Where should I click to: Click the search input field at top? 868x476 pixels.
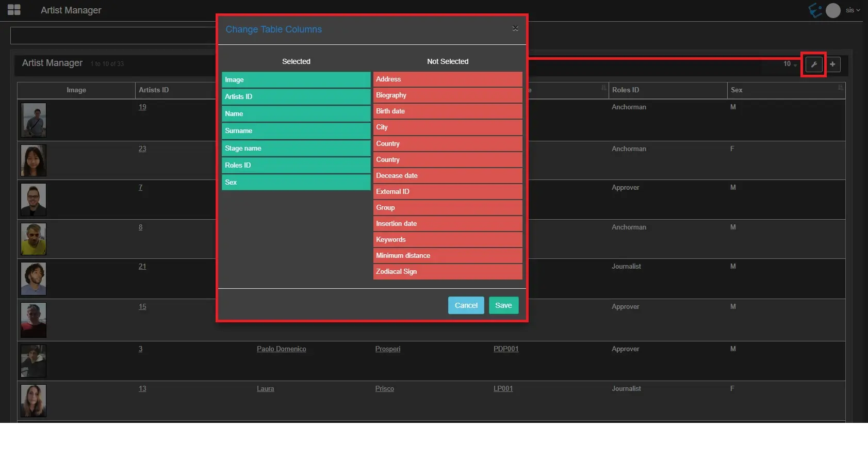click(x=113, y=36)
